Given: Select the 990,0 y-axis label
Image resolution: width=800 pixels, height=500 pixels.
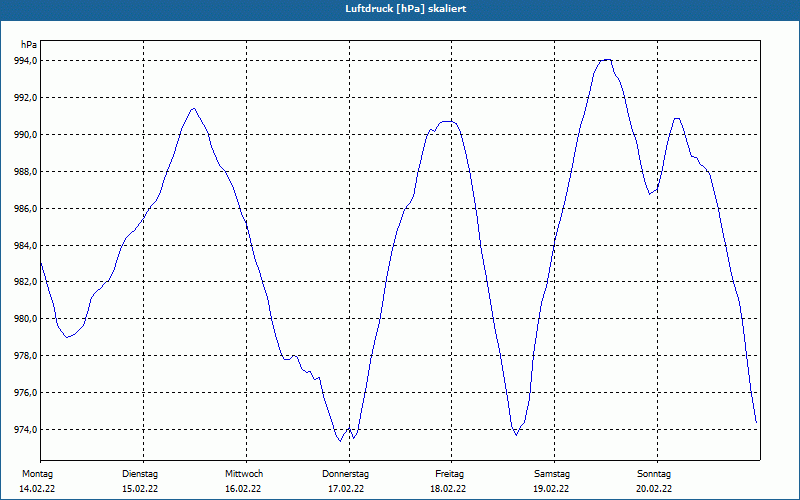Looking at the screenshot, I should tap(25, 135).
